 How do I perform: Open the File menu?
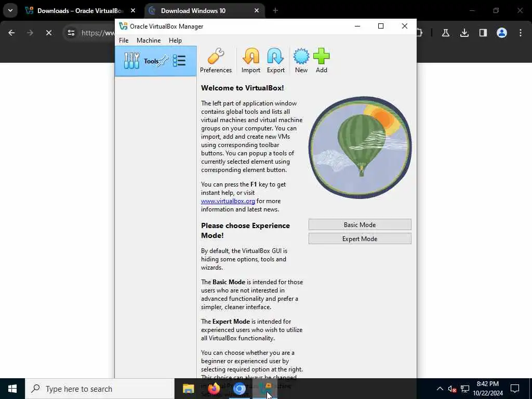tap(124, 41)
